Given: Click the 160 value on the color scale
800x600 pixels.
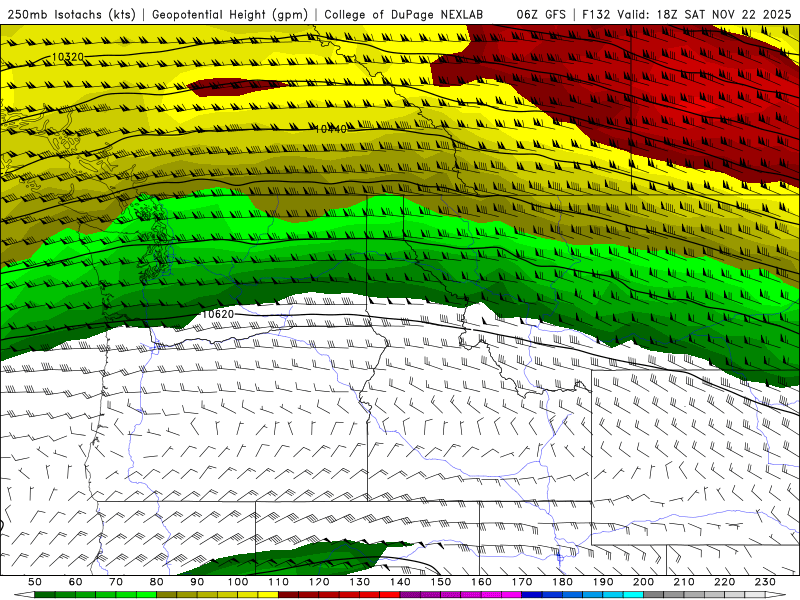Looking at the screenshot, I should pyautogui.click(x=482, y=582).
